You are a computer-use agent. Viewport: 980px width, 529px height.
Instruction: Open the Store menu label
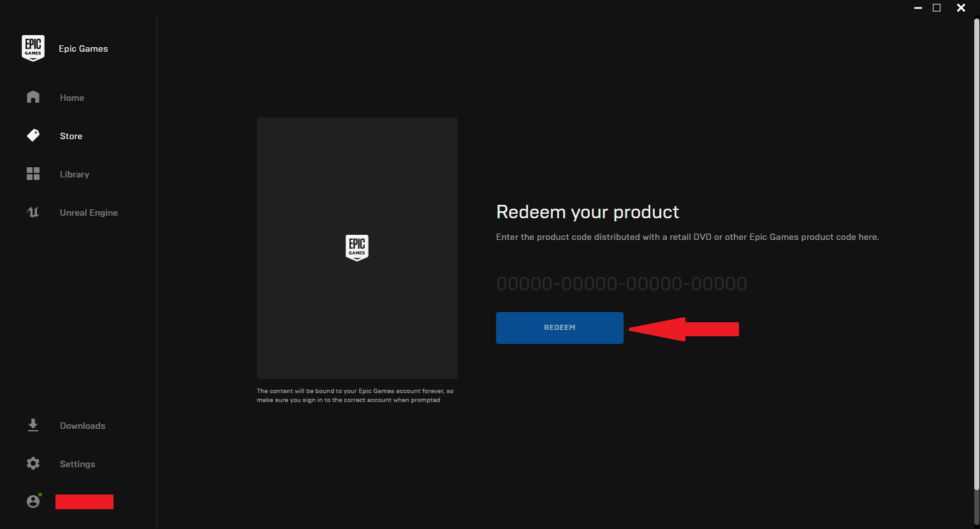pos(71,136)
